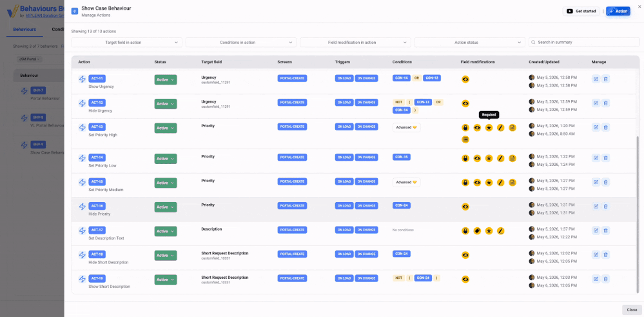Open the Active status dropdown for ACT-11
Viewport: 644px width, 317px height.
[x=166, y=80]
